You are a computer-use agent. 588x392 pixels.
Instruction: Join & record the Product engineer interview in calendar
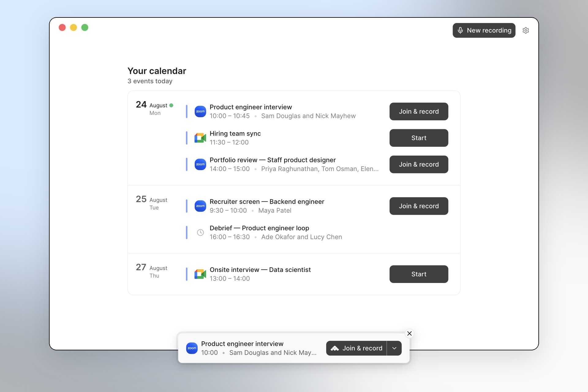[419, 111]
